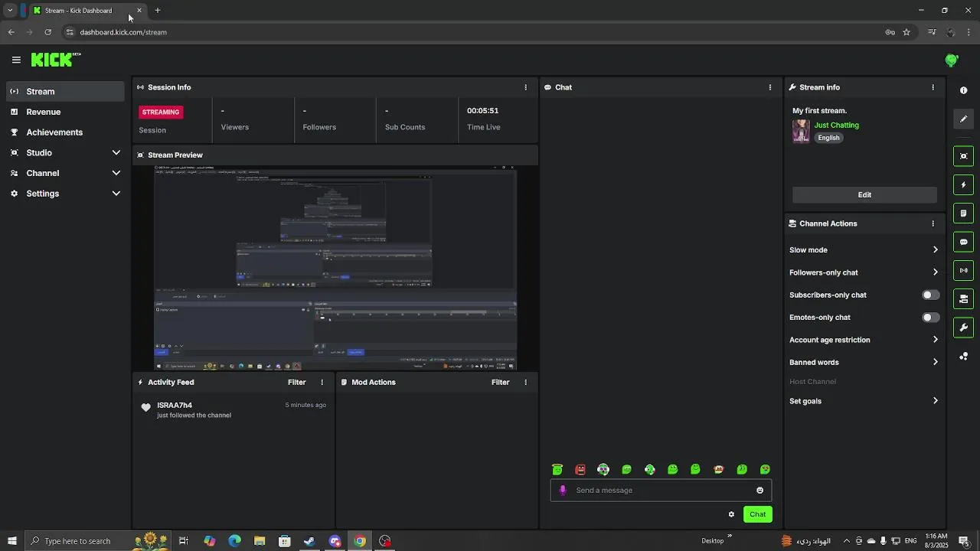Click the three-dots cluster icon at the sidebar bottom

coord(963,357)
